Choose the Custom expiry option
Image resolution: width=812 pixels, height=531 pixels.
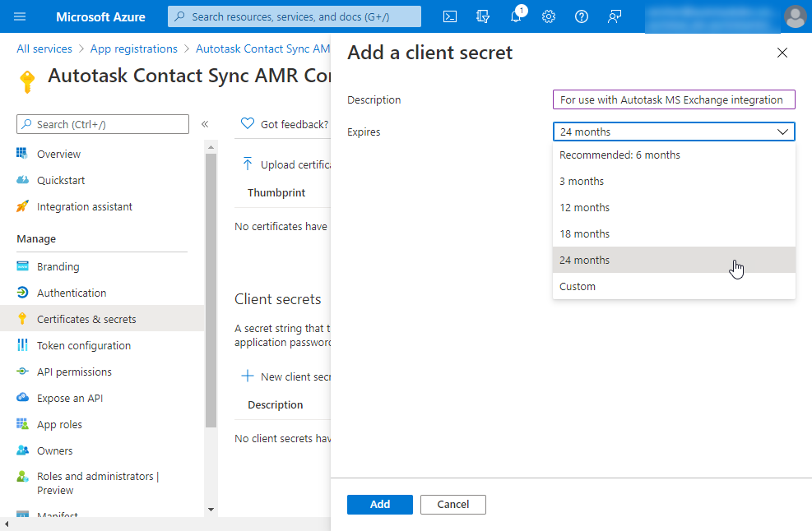578,286
